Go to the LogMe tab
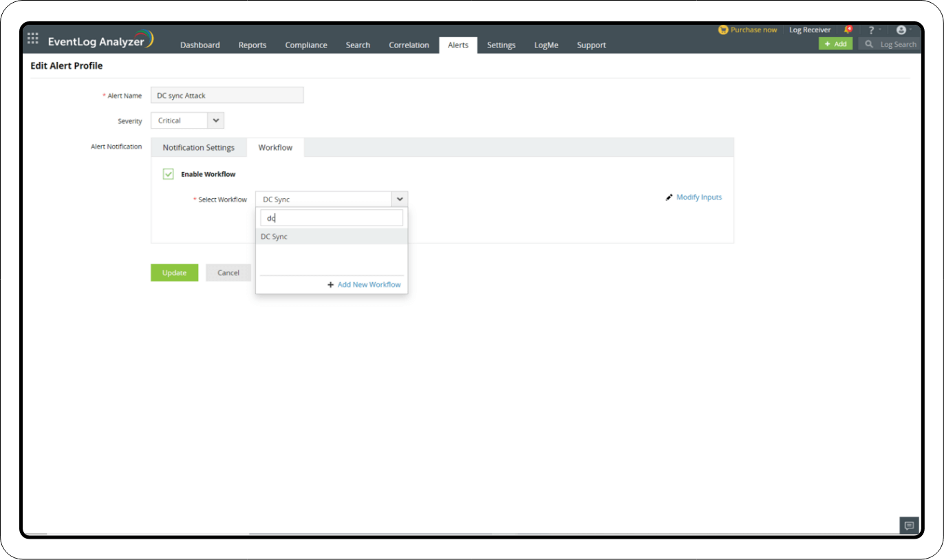Image resolution: width=944 pixels, height=560 pixels. tap(546, 45)
